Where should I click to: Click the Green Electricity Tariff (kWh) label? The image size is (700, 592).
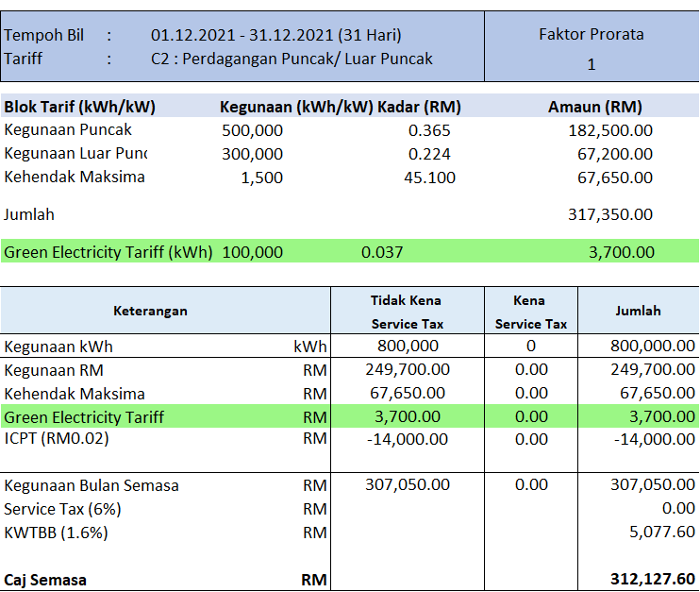point(108,252)
